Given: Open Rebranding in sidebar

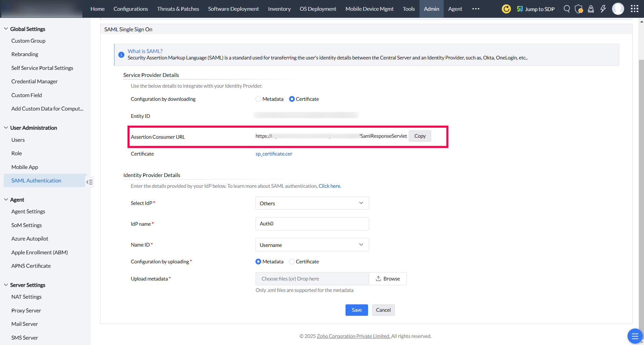Looking at the screenshot, I should click(x=25, y=54).
